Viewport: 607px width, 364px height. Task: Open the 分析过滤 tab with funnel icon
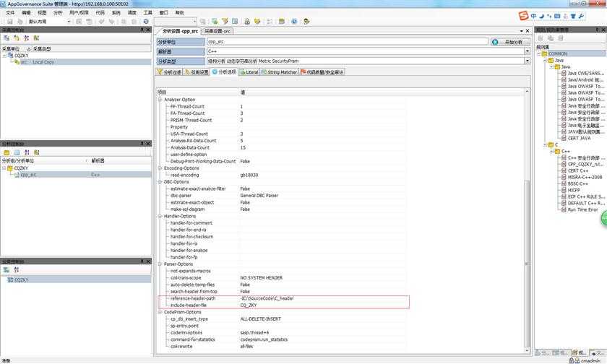pos(169,72)
